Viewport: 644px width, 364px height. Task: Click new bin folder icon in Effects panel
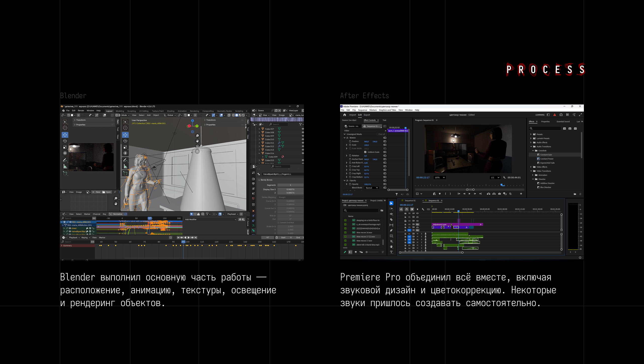coord(575,194)
